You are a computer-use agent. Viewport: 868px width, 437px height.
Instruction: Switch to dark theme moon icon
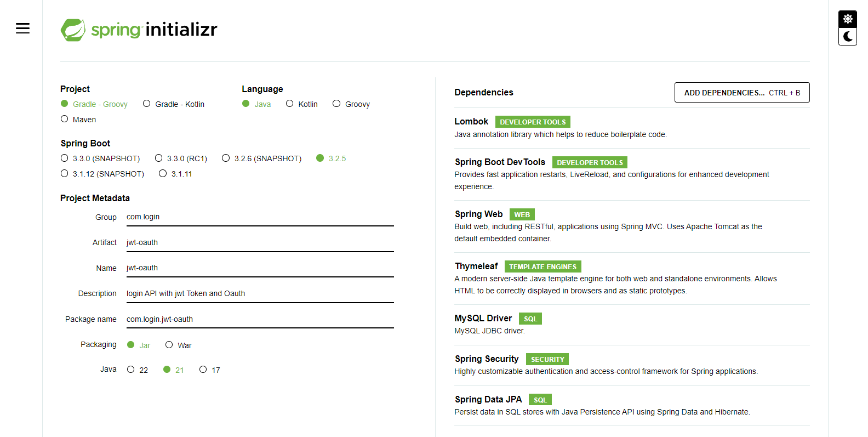tap(848, 37)
